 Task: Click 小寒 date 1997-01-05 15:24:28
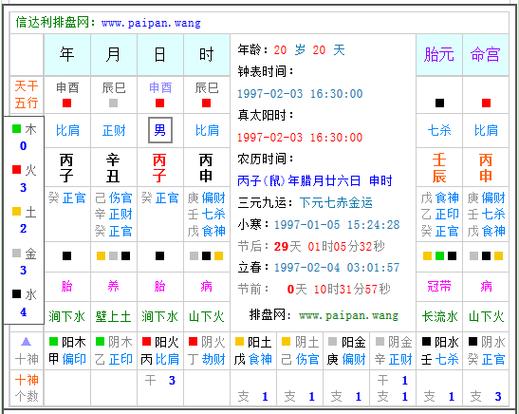point(337,225)
